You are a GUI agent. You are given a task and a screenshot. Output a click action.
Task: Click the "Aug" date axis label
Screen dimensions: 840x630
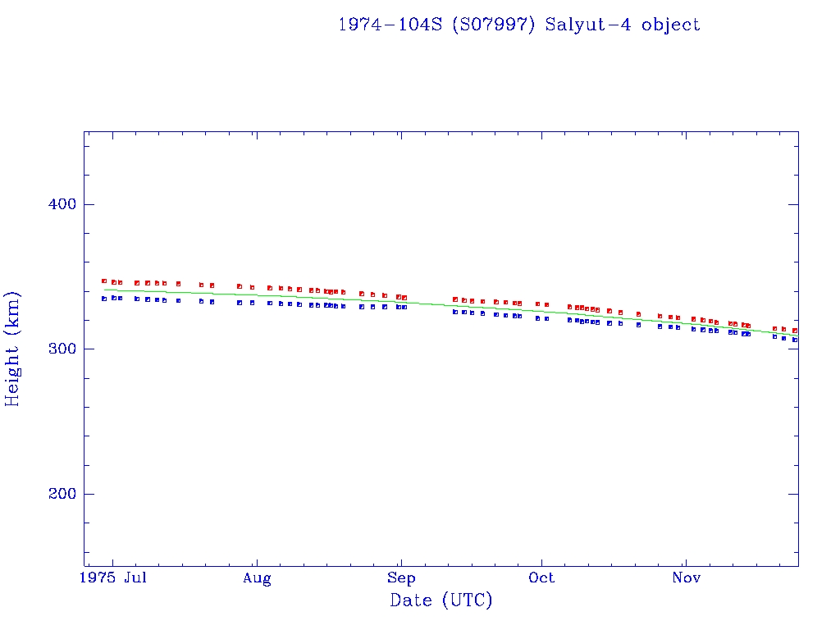(257, 578)
